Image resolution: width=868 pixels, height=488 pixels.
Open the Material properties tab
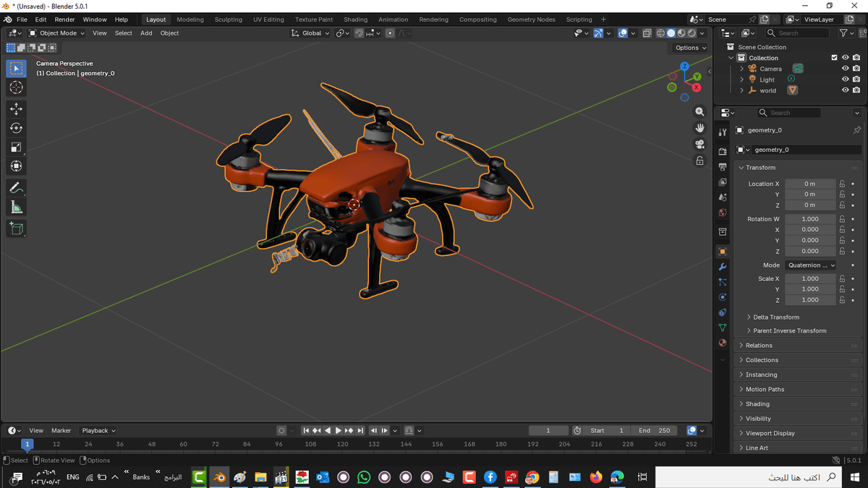coord(722,343)
